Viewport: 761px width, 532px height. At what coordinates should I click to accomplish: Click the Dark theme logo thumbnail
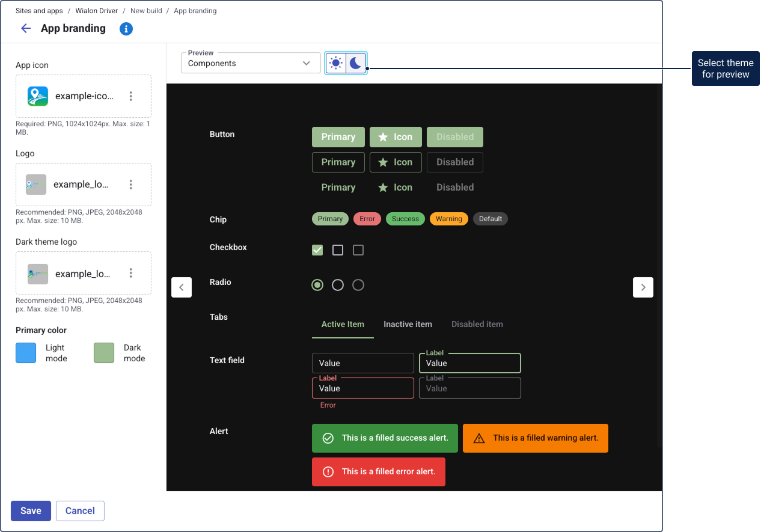pos(38,274)
